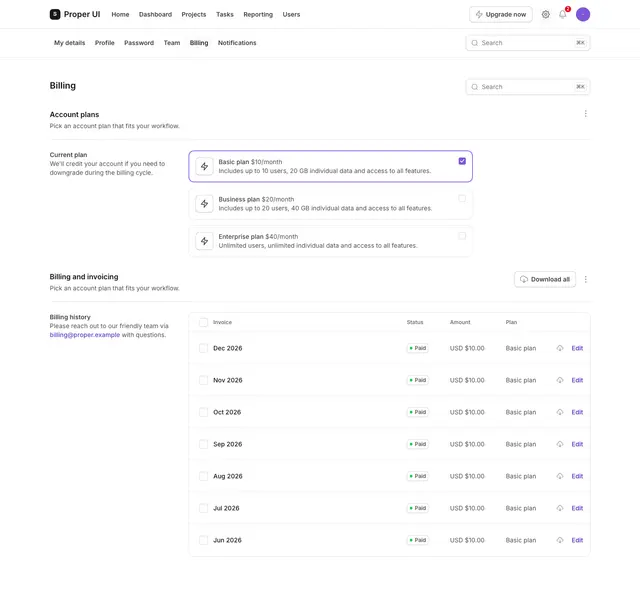This screenshot has height=599, width=640.
Task: Edit the Oct 2026 invoice
Action: click(577, 412)
